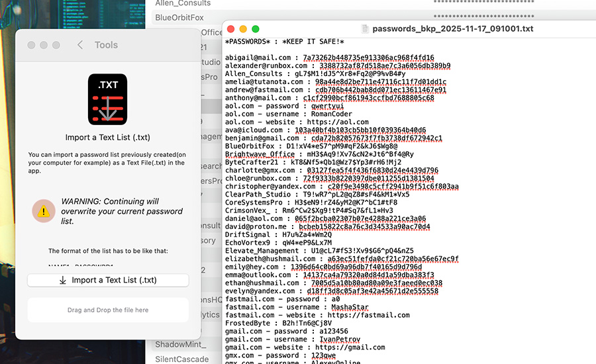Viewport: 596px width, 364px height.
Task: Go back using Tools chevron arrow
Action: click(x=80, y=45)
